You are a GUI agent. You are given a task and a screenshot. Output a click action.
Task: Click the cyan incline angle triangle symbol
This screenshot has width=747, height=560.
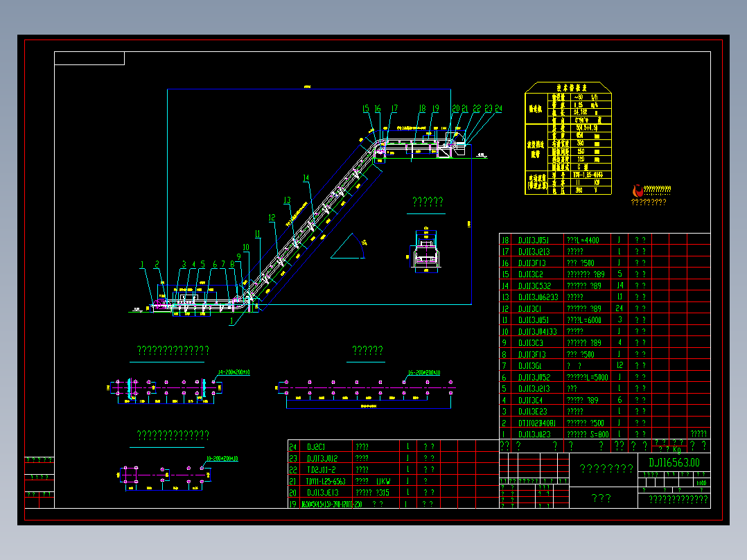[x=349, y=246]
